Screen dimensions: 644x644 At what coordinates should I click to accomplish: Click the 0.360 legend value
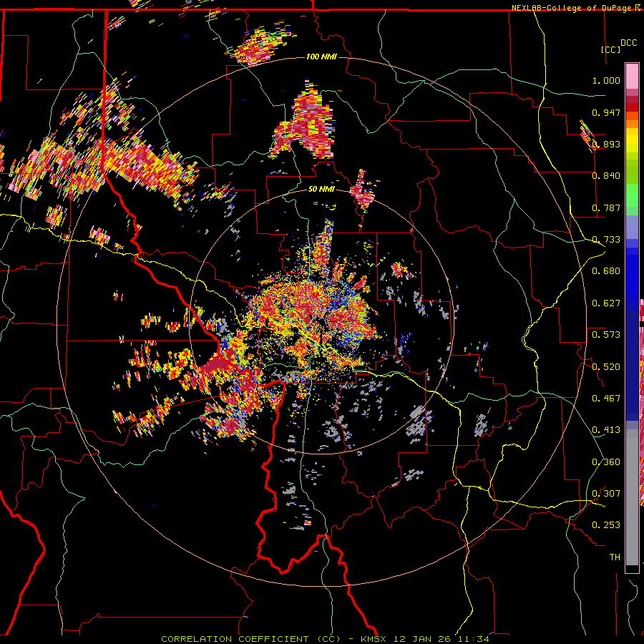[x=606, y=462]
